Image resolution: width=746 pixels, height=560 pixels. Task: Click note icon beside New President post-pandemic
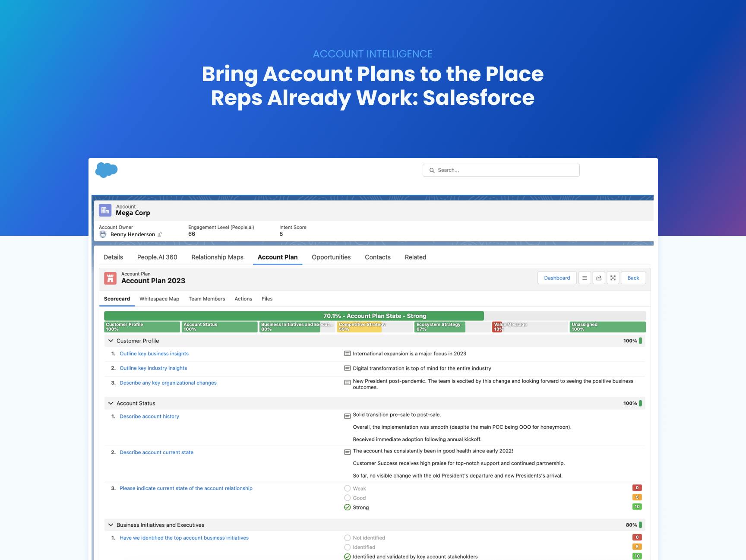pyautogui.click(x=347, y=383)
